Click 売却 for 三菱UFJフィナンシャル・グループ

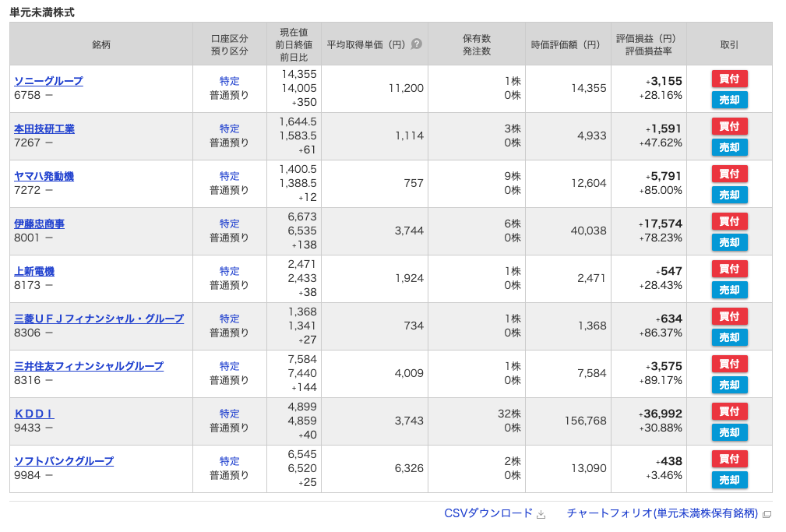point(729,337)
